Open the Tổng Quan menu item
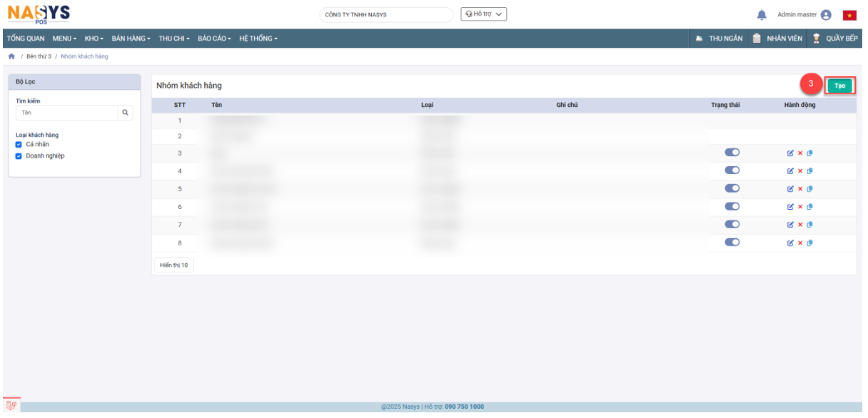Image resolution: width=868 pixels, height=418 pixels. pyautogui.click(x=26, y=38)
